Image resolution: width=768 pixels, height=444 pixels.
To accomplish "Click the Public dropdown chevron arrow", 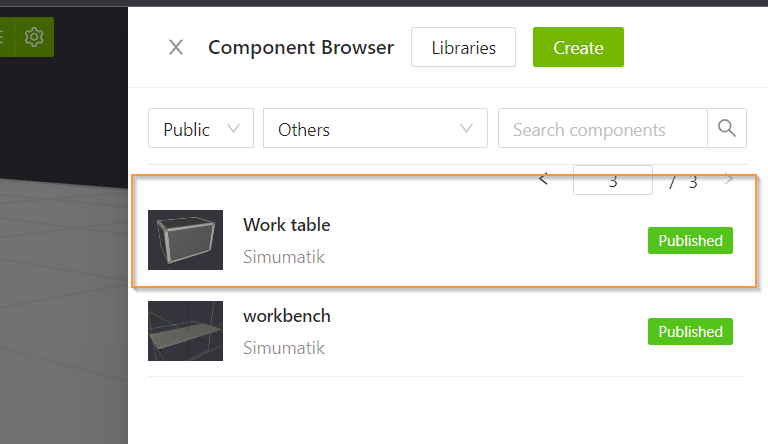I will tap(234, 129).
